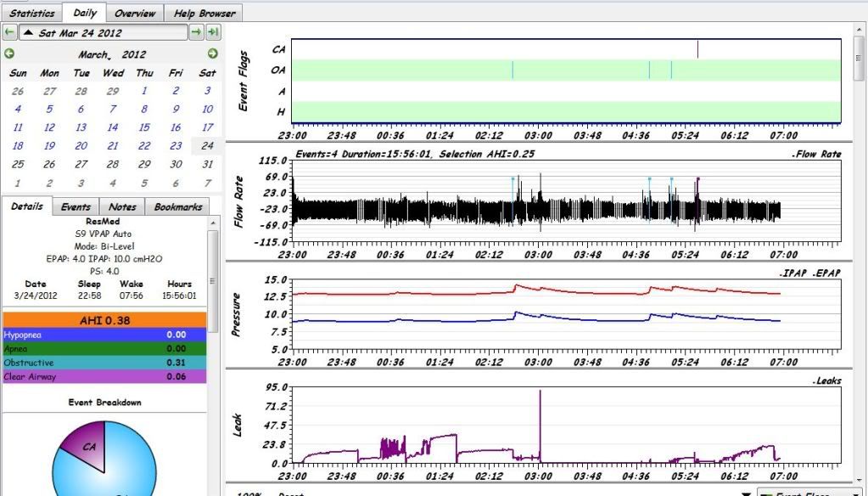Click the tall leak spike at 03:00
This screenshot has width=868, height=496.
pyautogui.click(x=540, y=426)
